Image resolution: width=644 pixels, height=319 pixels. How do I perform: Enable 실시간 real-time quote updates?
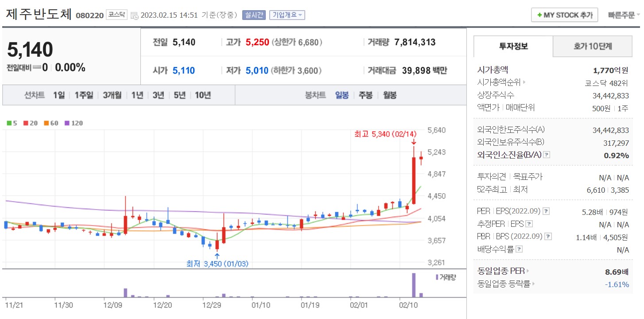click(x=254, y=15)
